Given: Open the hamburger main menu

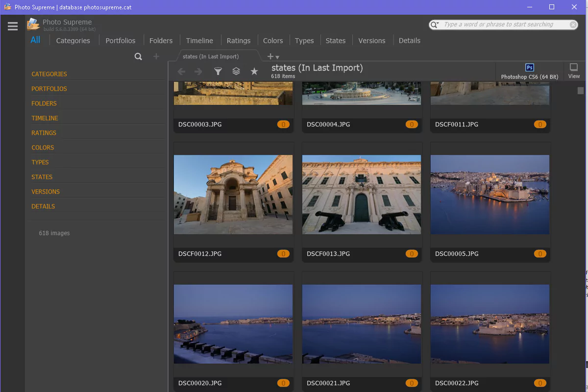Looking at the screenshot, I should pos(13,26).
